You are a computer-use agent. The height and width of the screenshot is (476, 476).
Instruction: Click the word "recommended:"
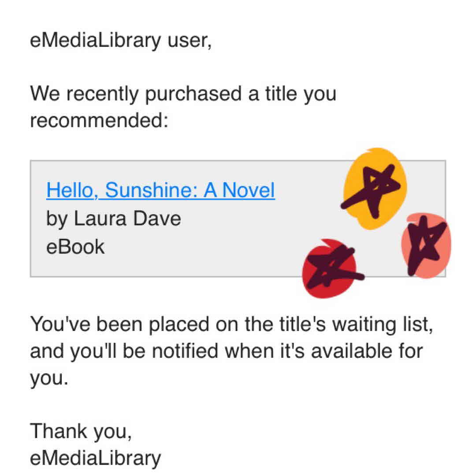click(x=99, y=121)
